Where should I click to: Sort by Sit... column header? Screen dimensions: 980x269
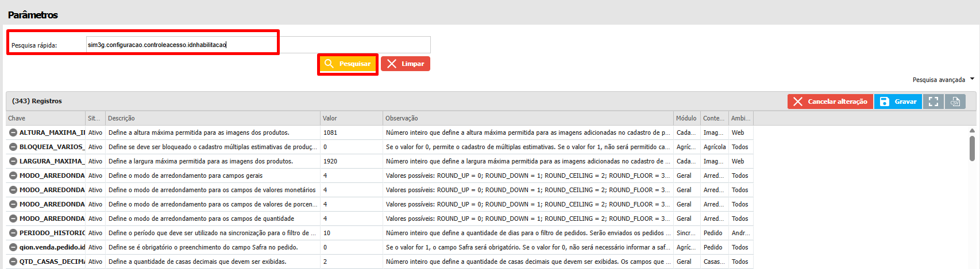coord(95,118)
